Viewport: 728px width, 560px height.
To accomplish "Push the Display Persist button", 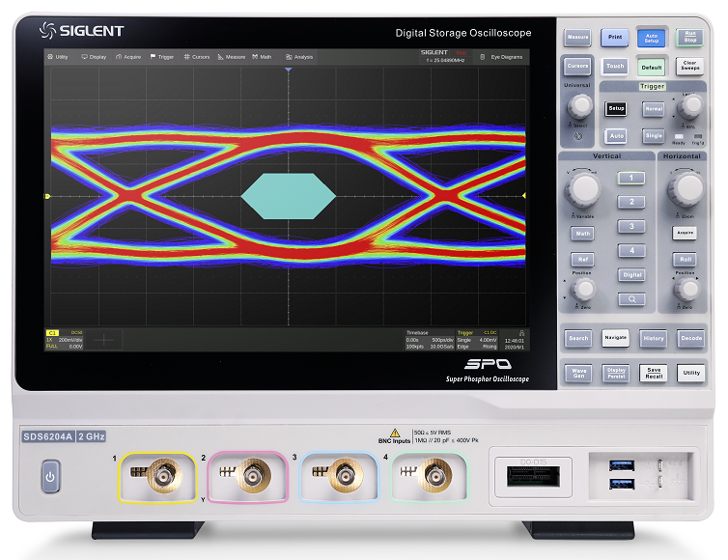I will tap(616, 374).
